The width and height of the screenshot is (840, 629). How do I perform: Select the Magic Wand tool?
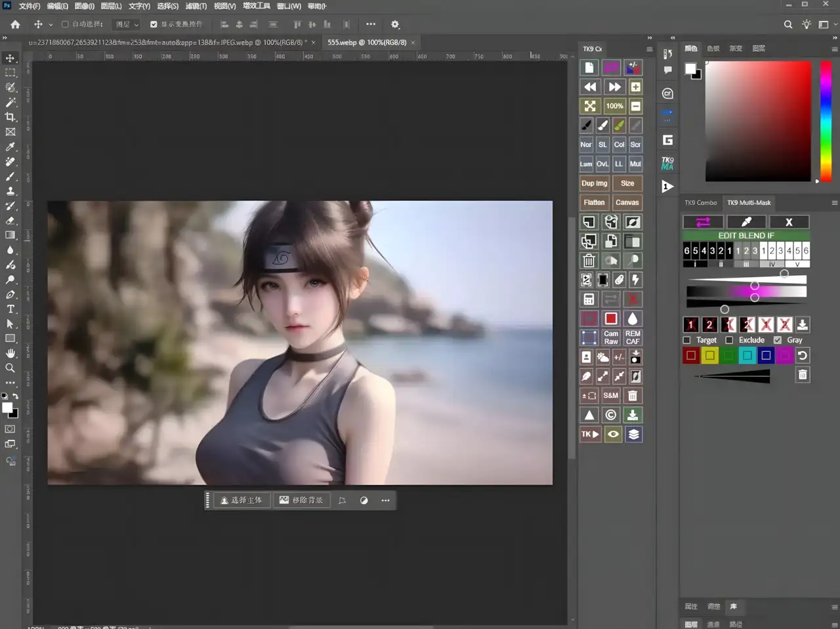[10, 102]
